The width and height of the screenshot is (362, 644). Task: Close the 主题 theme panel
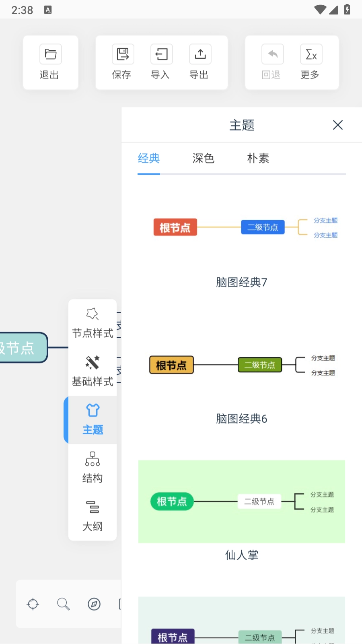338,125
